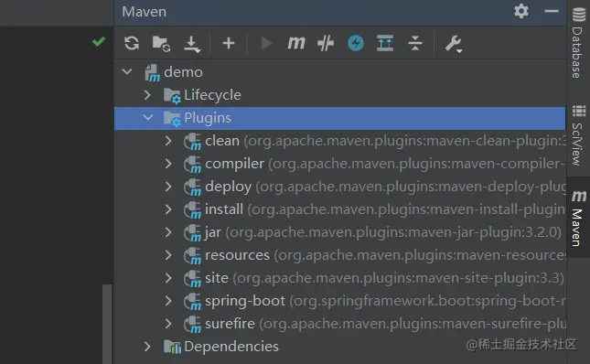Screen dimensions: 590x364
Task: Click the Dependencies library icon
Action: [172, 347]
